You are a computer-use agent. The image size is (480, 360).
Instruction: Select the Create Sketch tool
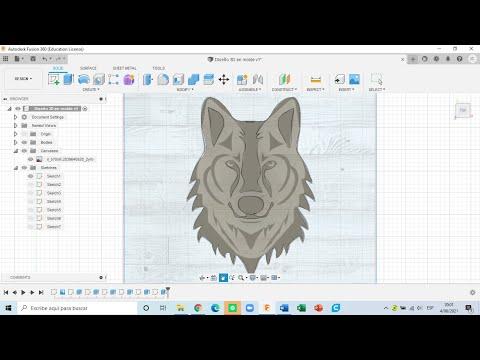(54, 79)
